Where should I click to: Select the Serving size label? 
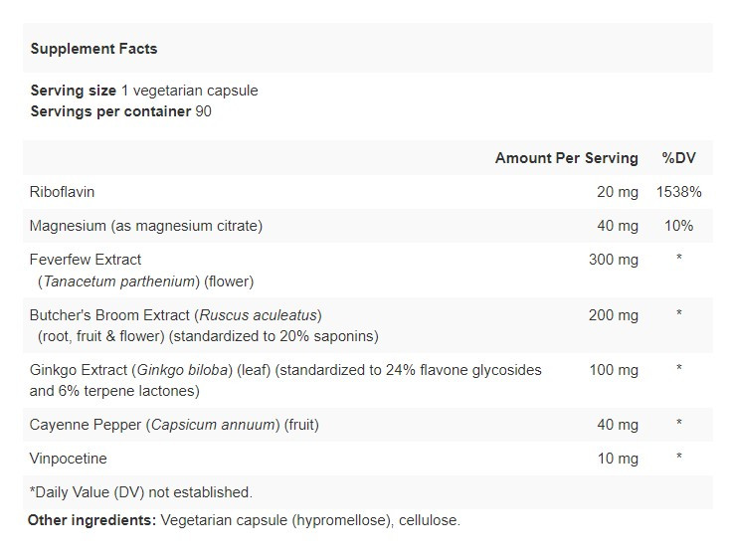(73, 91)
